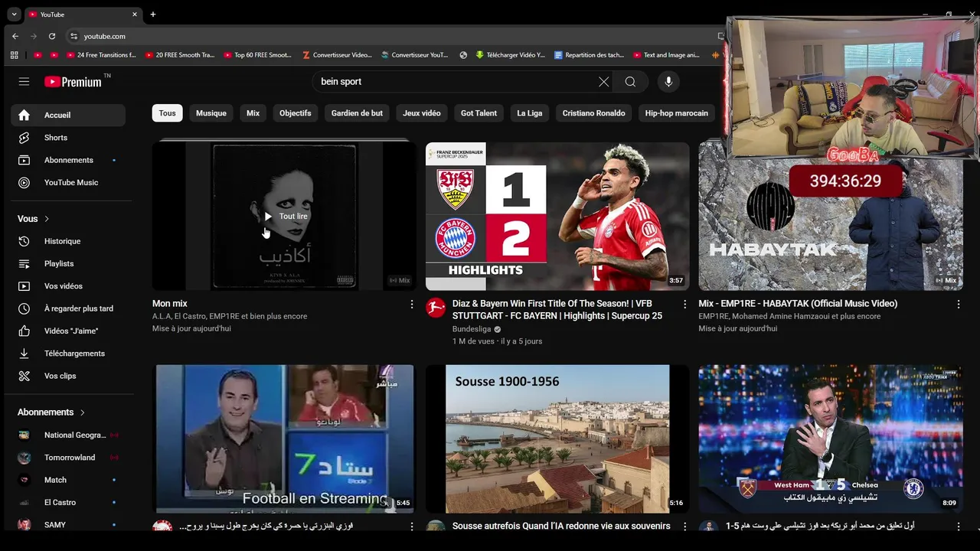Screen dimensions: 980x551
Task: Open Historique in the sidebar
Action: coord(68,241)
